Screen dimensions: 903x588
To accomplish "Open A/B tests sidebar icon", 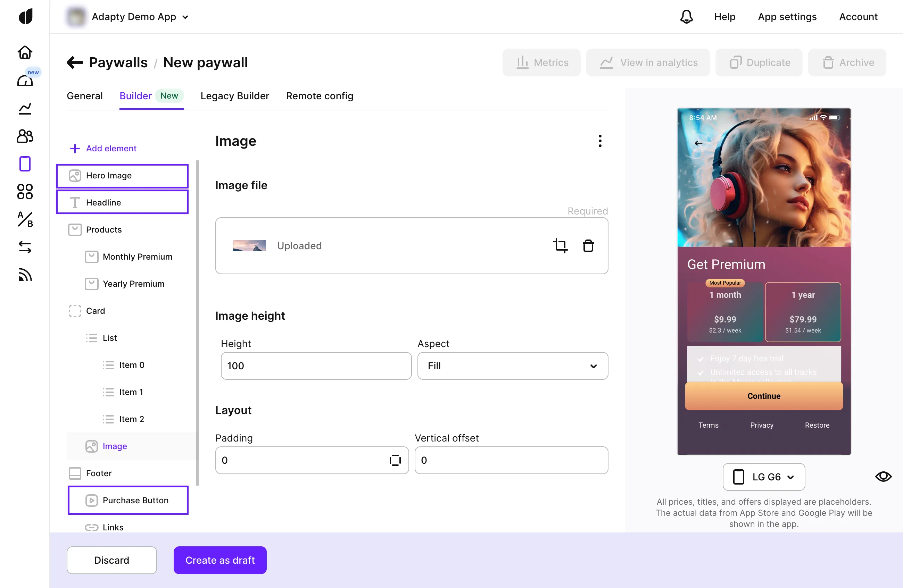I will [25, 219].
